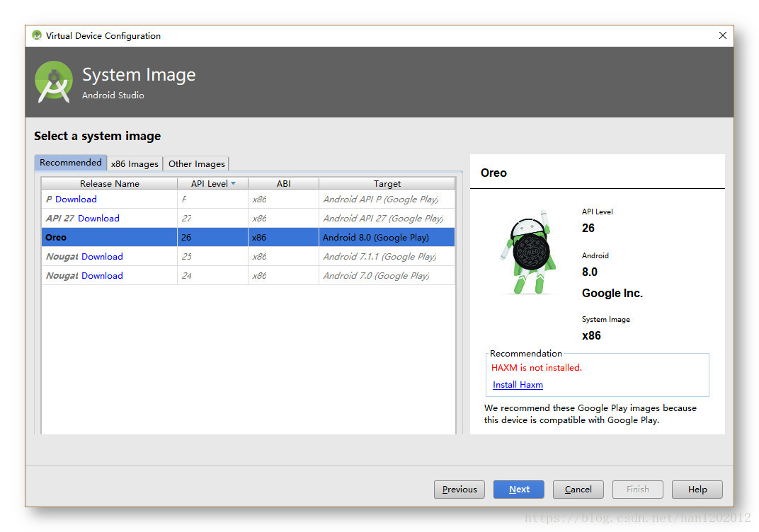Click the API level 27 cell
This screenshot has width=759, height=532.
click(x=212, y=218)
